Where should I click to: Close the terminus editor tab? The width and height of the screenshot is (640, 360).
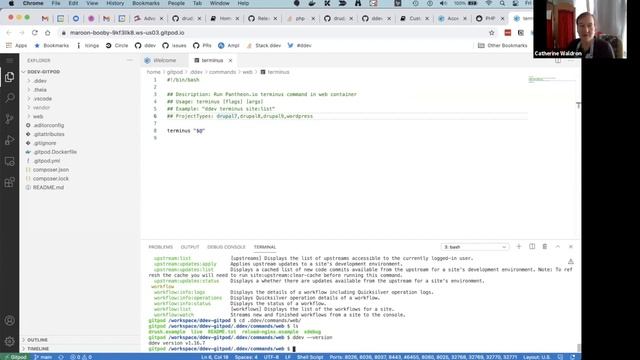coord(230,60)
